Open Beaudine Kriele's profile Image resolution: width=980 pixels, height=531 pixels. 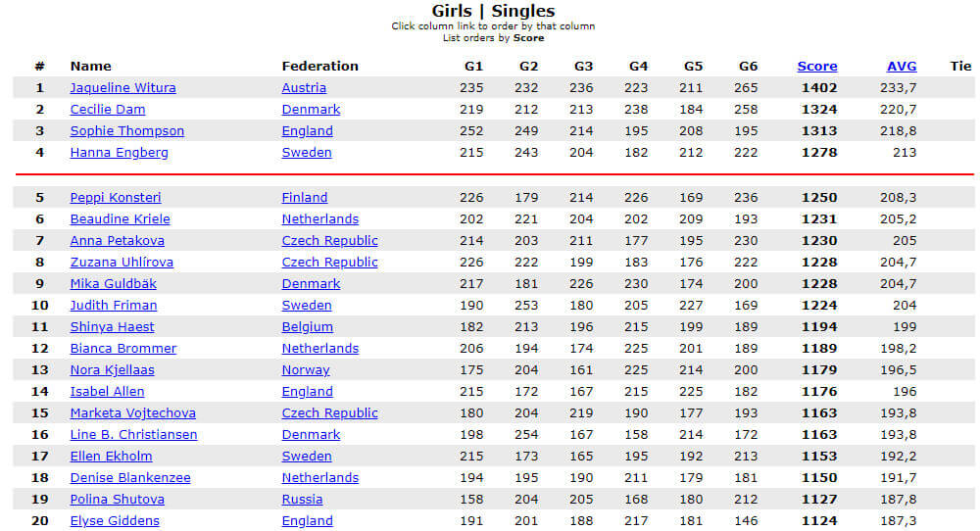pyautogui.click(x=120, y=219)
